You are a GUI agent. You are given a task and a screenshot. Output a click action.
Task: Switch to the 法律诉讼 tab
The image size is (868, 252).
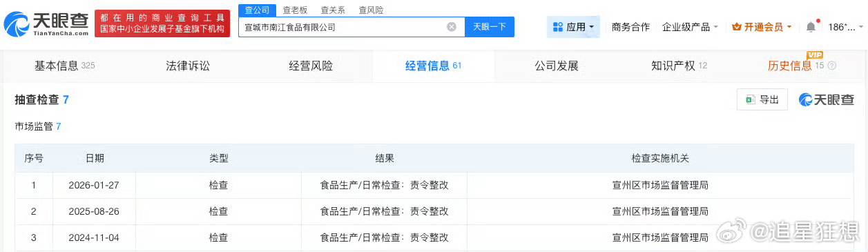tap(188, 66)
